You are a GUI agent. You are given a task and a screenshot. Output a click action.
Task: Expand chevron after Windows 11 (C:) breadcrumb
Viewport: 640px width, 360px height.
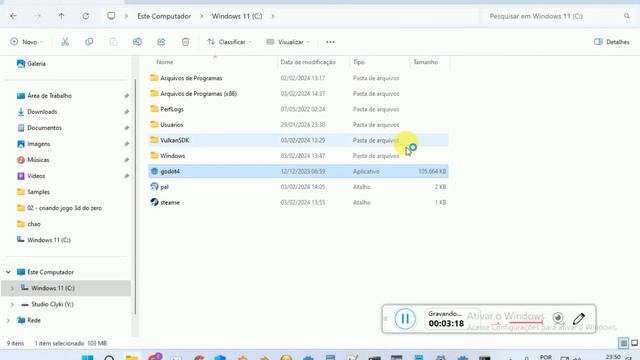click(x=273, y=16)
